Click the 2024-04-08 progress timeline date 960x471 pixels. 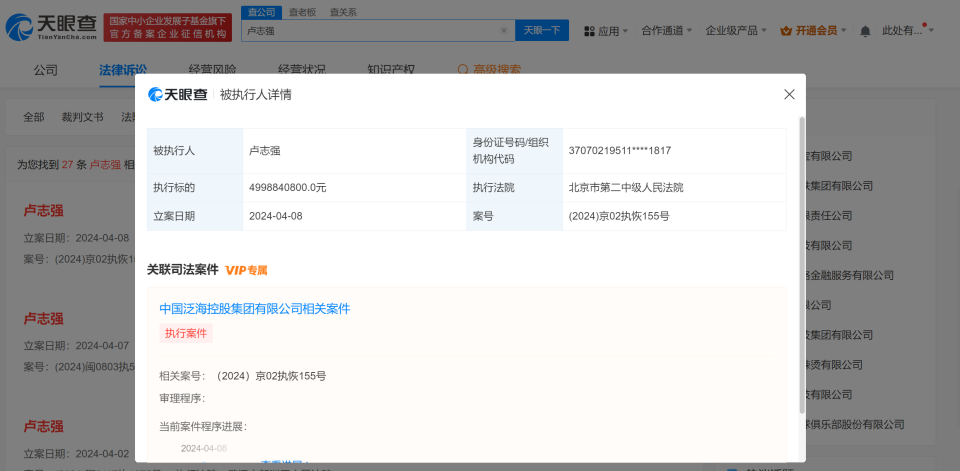coord(204,448)
